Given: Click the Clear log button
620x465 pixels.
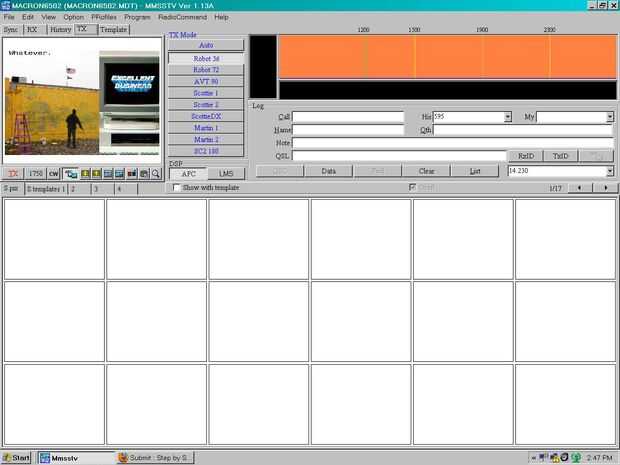Looking at the screenshot, I should 426,171.
